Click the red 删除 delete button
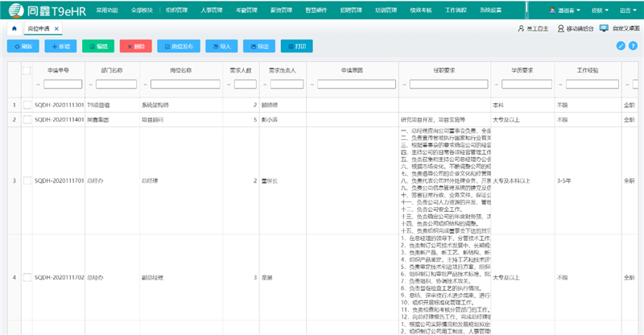 click(135, 47)
